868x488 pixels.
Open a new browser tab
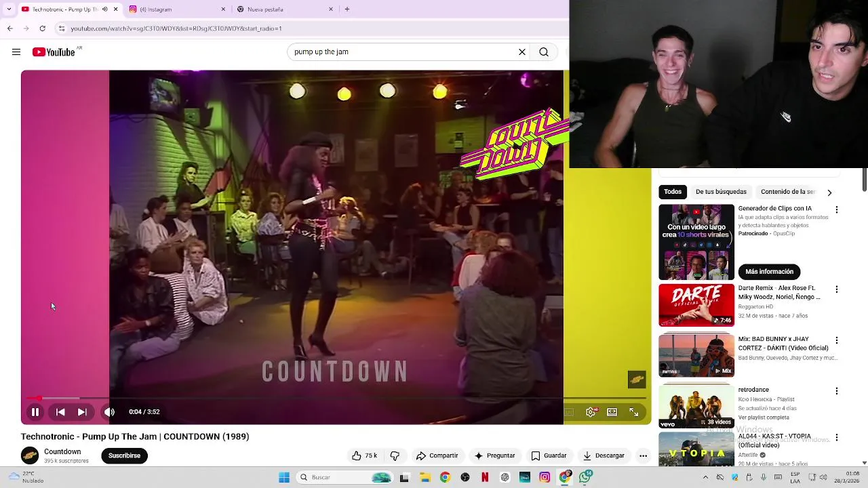click(347, 9)
